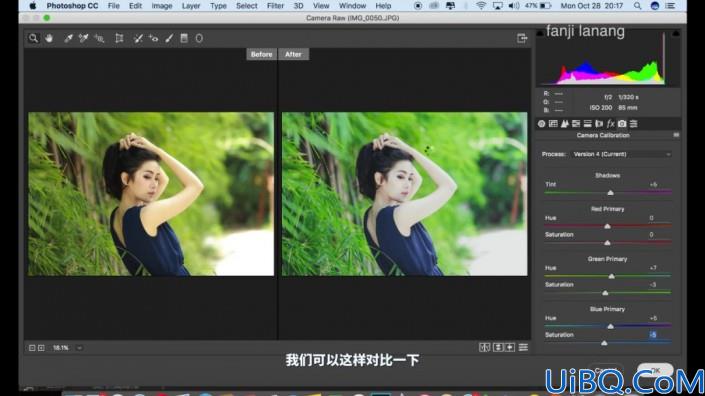This screenshot has height=396, width=705.
Task: Click the Green Primary Hue value field
Action: click(x=653, y=268)
